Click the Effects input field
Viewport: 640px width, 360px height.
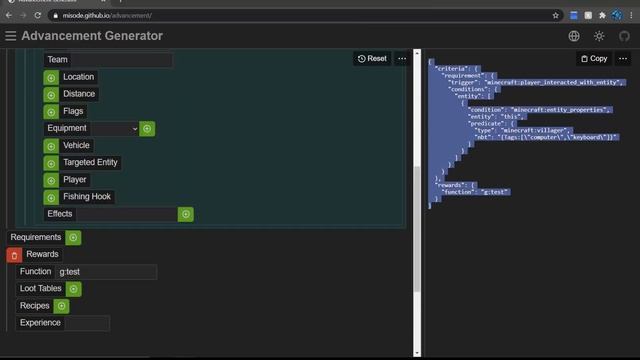127,214
